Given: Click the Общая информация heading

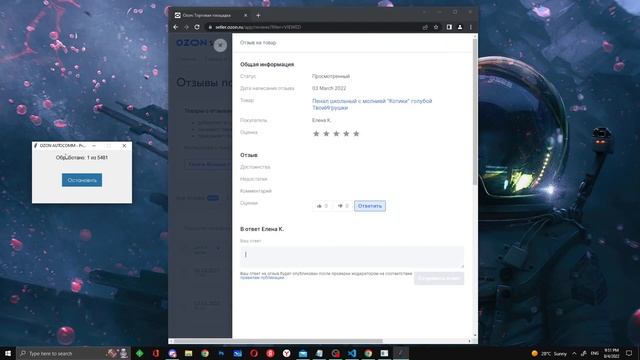Looking at the screenshot, I should point(267,64).
